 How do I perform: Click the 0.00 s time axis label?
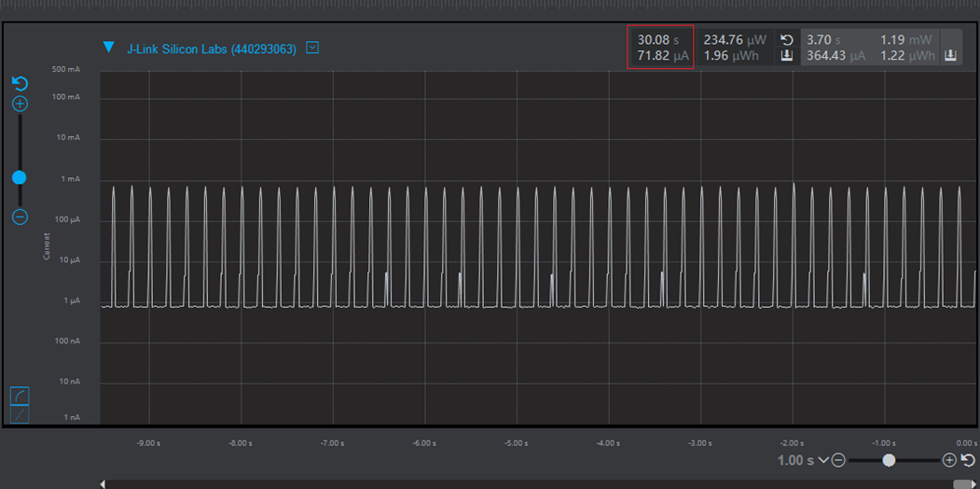pos(967,443)
